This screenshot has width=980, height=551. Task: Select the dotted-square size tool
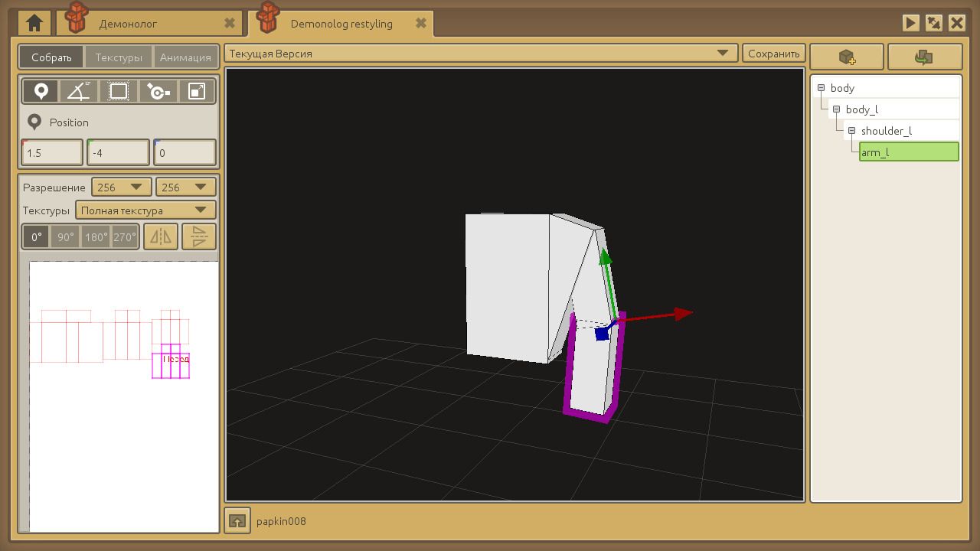(119, 92)
